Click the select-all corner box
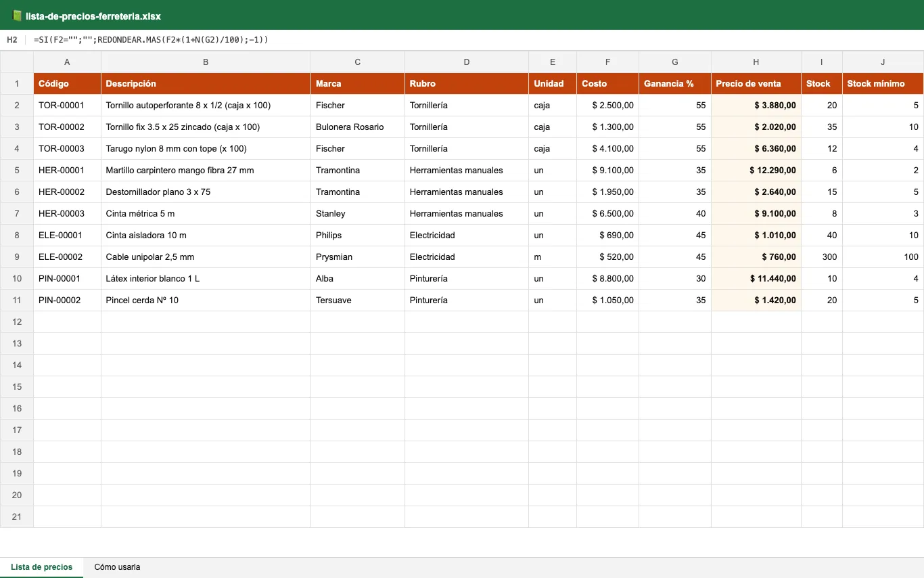The height and width of the screenshot is (578, 924). tap(17, 62)
